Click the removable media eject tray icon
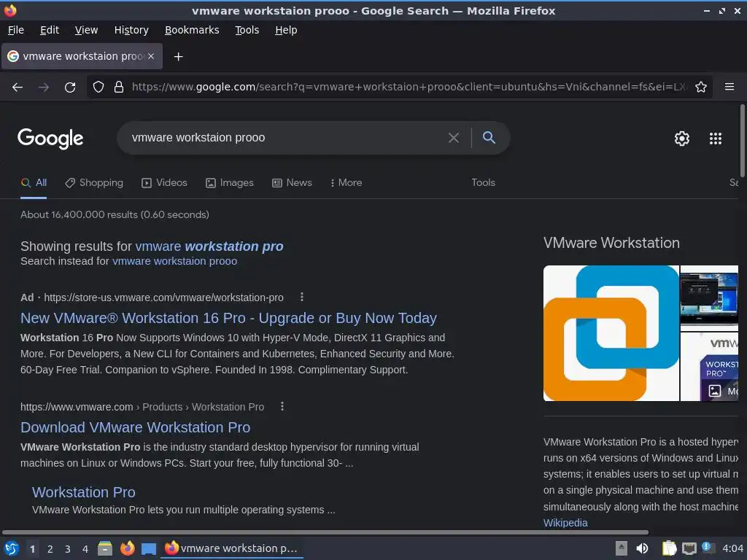 tap(622, 548)
